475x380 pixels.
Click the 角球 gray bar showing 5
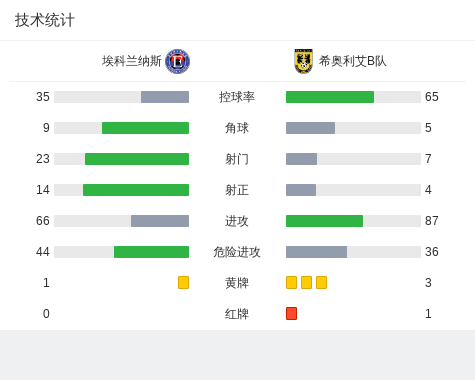(x=310, y=128)
